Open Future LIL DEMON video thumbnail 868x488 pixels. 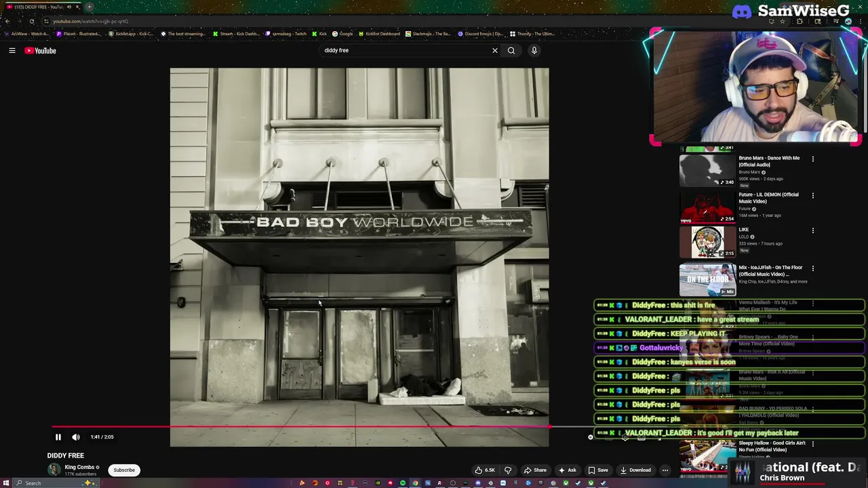coord(707,207)
